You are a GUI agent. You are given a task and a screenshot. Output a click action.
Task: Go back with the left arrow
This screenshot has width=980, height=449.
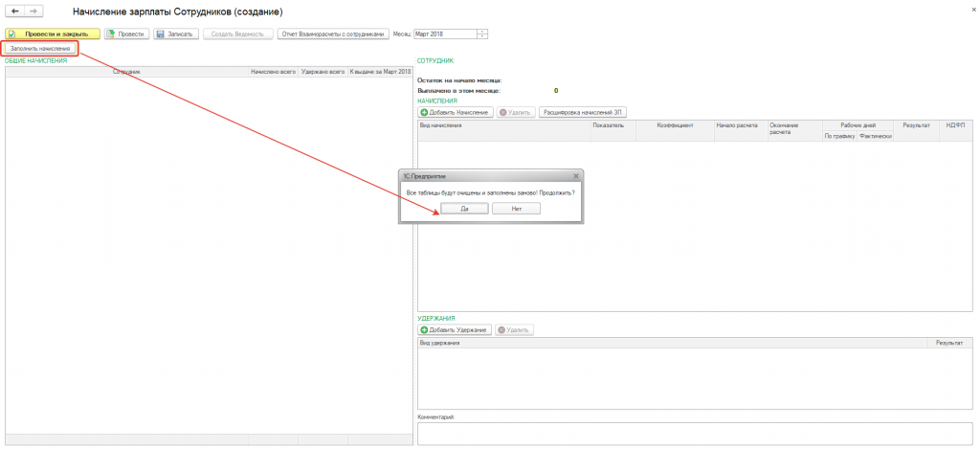click(x=15, y=11)
